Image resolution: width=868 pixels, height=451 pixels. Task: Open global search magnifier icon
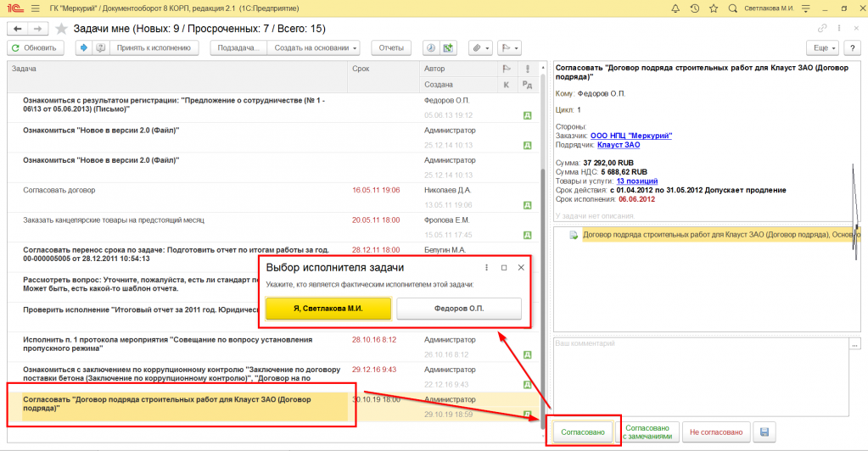click(732, 8)
